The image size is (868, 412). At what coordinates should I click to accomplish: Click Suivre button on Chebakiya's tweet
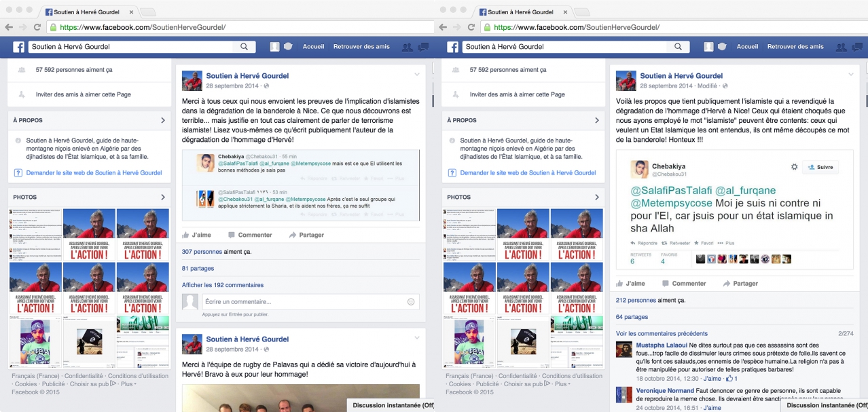820,167
